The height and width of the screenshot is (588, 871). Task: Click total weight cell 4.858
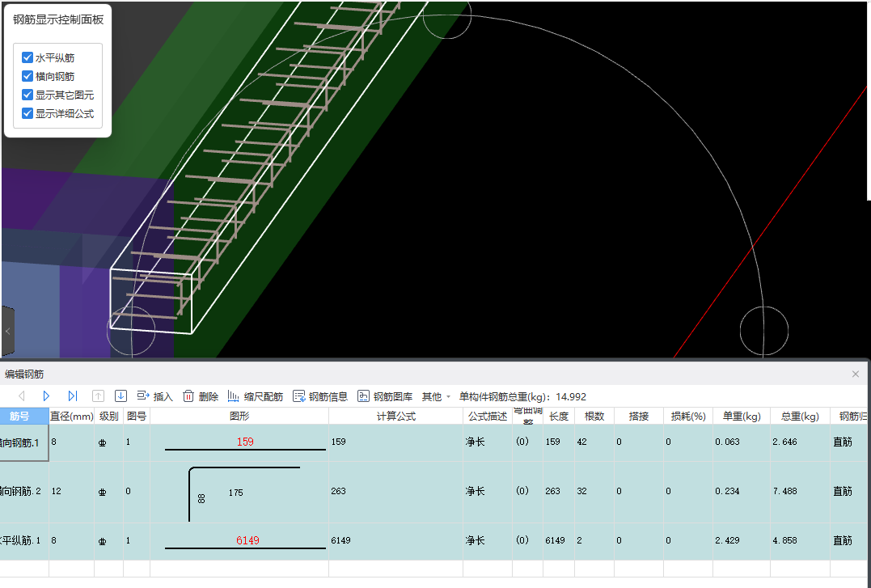point(800,540)
